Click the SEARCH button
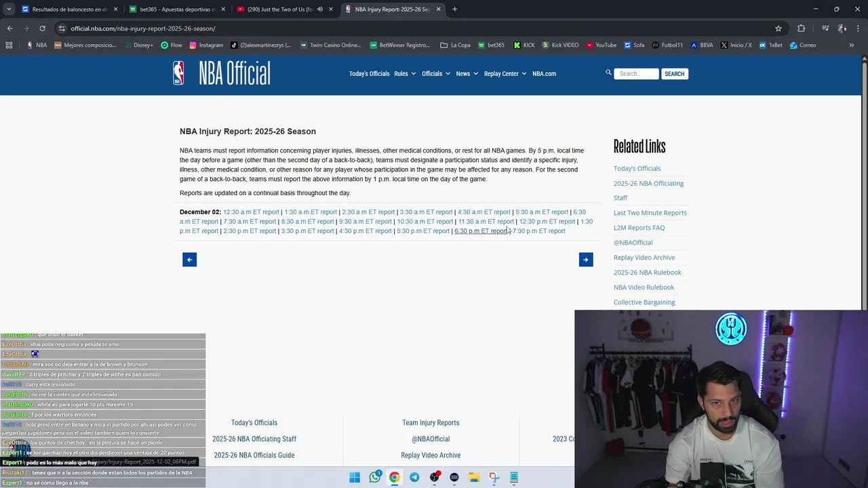 click(x=674, y=74)
